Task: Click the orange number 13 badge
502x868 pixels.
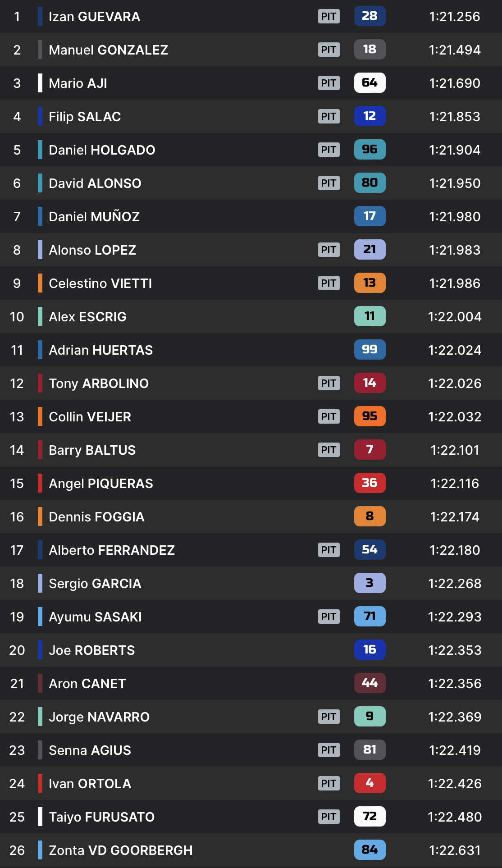Action: [370, 283]
